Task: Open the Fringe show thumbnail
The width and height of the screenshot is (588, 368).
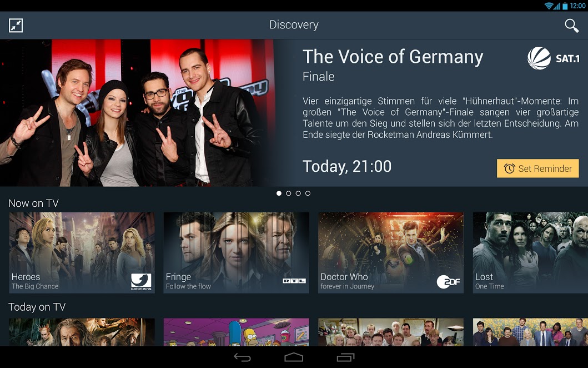Action: point(236,253)
